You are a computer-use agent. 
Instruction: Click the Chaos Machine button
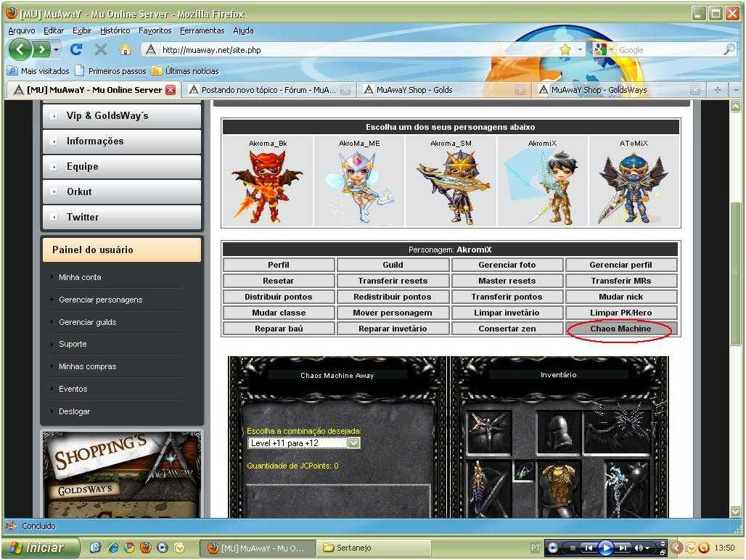620,329
